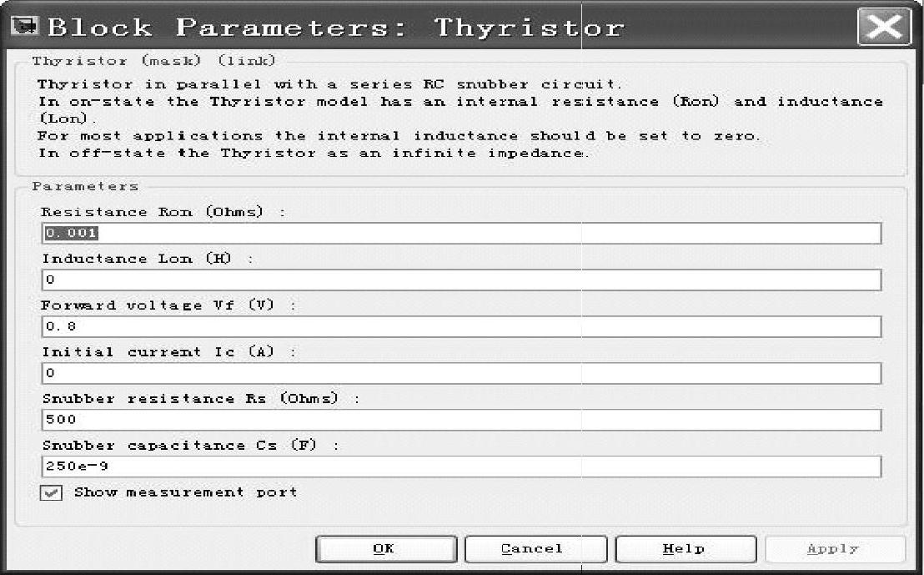Viewport: 924px width, 575px height.
Task: Close the Block Parameters dialog
Action: [884, 28]
